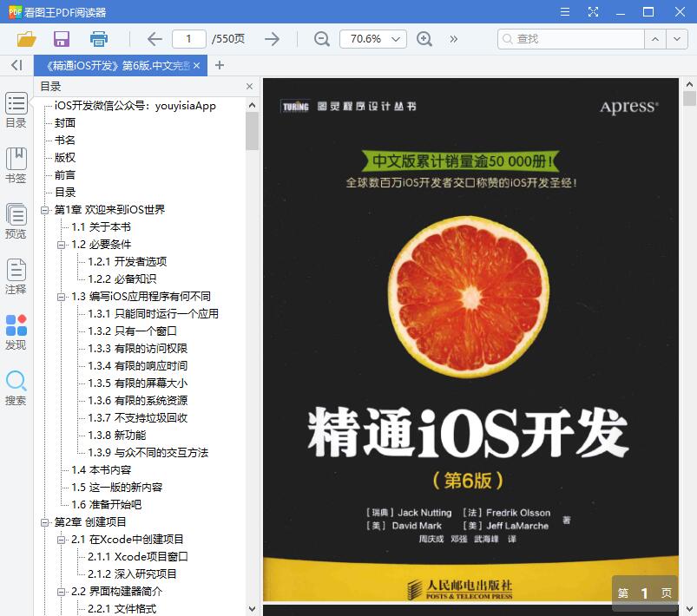Print the current PDF
The width and height of the screenshot is (697, 616).
click(x=97, y=39)
